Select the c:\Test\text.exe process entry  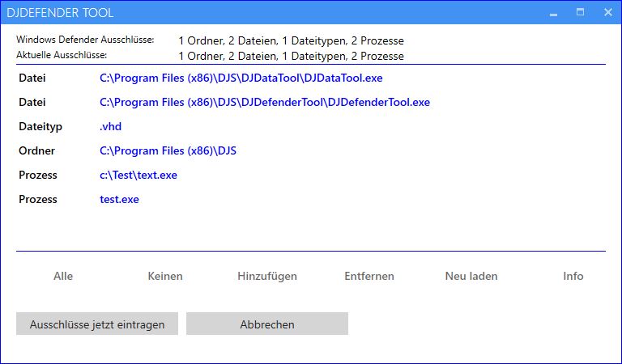(x=138, y=175)
